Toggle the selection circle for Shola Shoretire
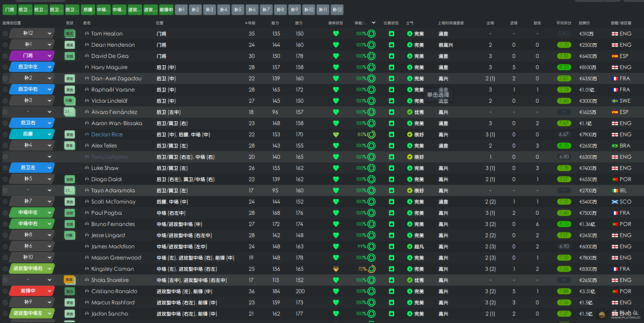Screen dimensions: 644x323 (5, 280)
